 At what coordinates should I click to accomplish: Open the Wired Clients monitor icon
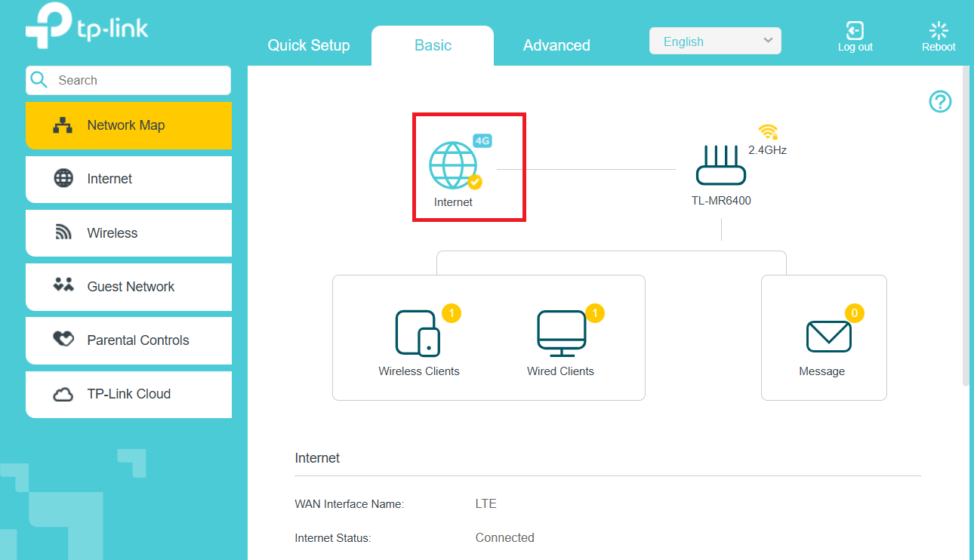coord(561,333)
